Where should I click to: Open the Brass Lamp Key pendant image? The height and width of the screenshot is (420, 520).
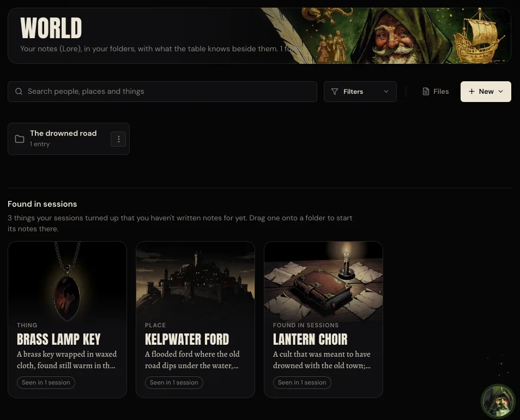(x=68, y=281)
